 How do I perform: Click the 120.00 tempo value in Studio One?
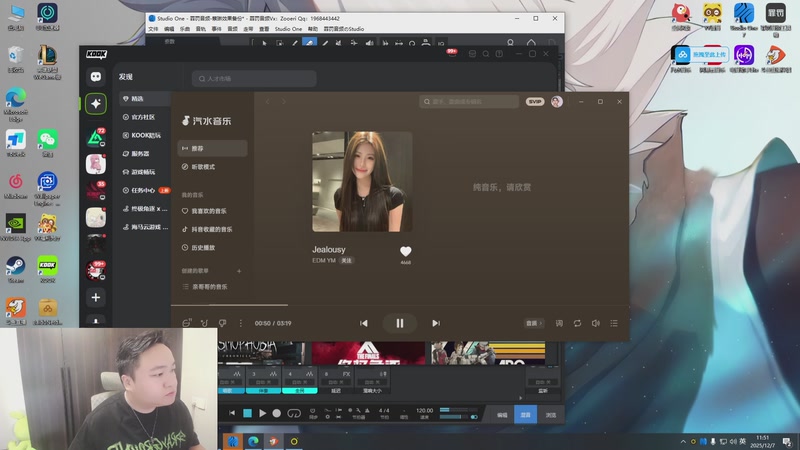pyautogui.click(x=424, y=410)
